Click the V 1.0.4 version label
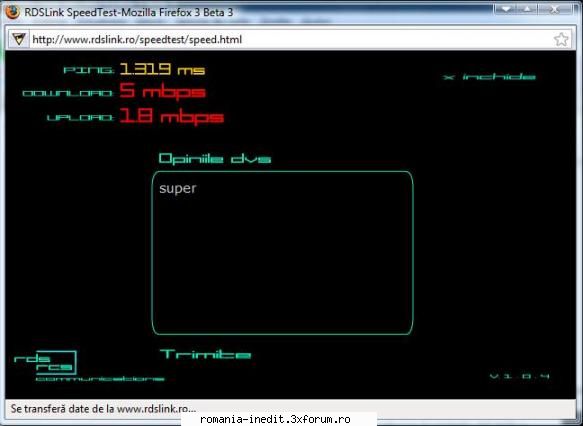Viewport: 583px width, 426px height. click(x=520, y=376)
